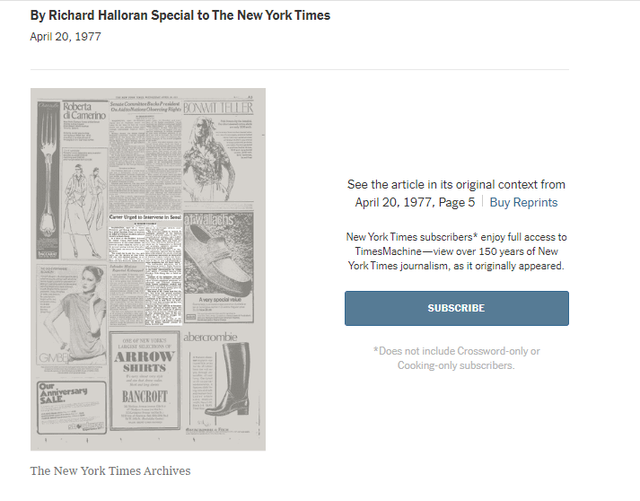Open the Buy Reprints link

pyautogui.click(x=523, y=203)
